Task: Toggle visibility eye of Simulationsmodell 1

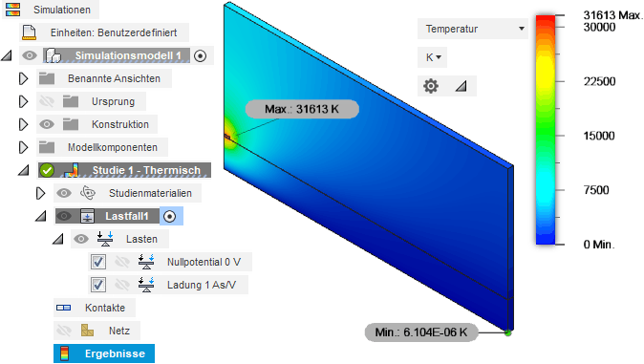Action: (30, 55)
